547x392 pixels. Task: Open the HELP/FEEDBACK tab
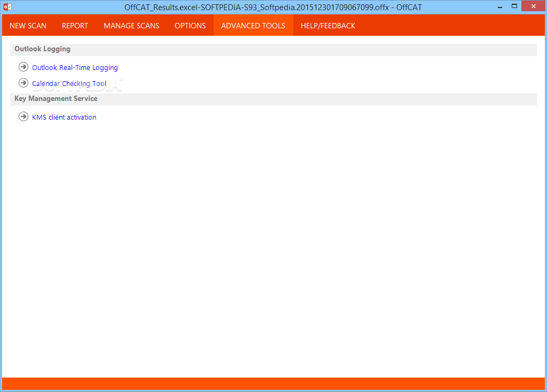[328, 26]
